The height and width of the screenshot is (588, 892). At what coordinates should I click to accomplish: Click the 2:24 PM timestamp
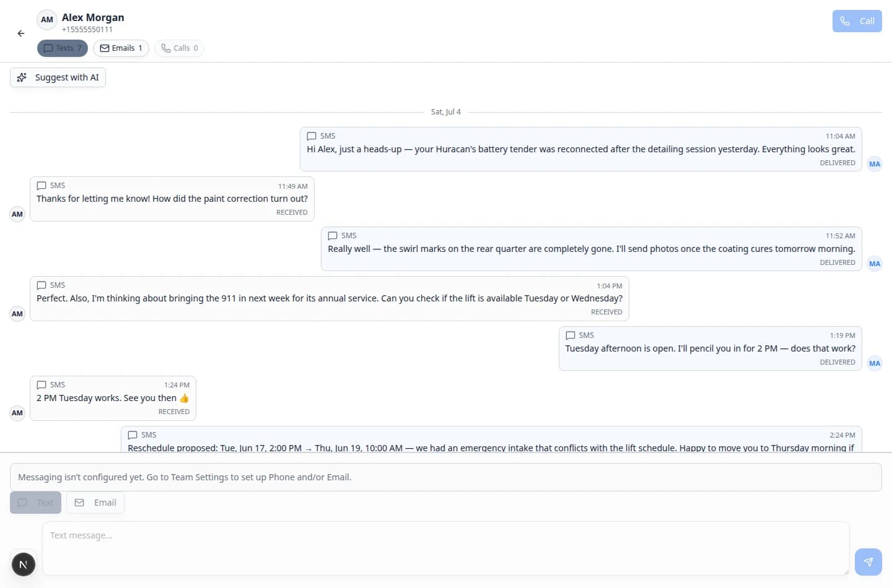(x=842, y=435)
